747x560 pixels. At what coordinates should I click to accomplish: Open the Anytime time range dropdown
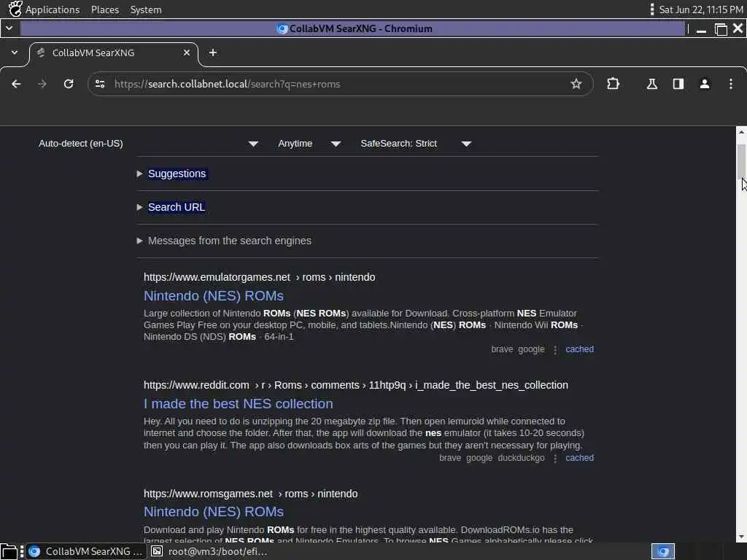pos(309,144)
